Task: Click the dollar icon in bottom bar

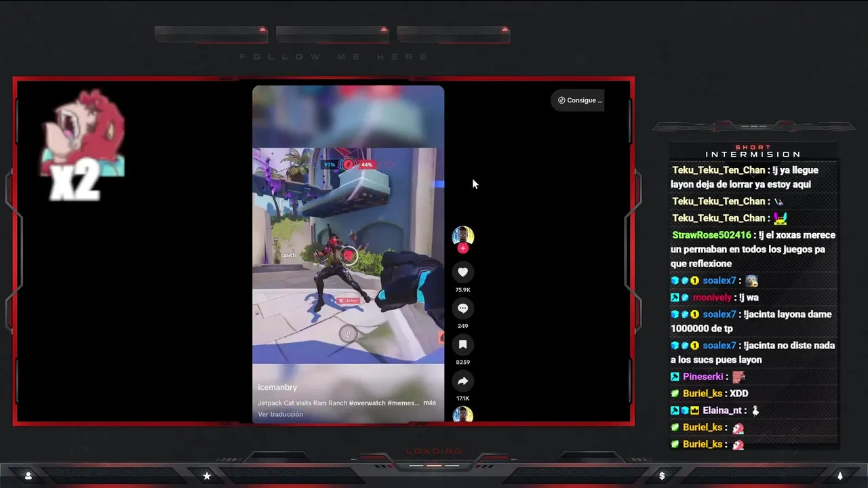Action: tap(662, 476)
